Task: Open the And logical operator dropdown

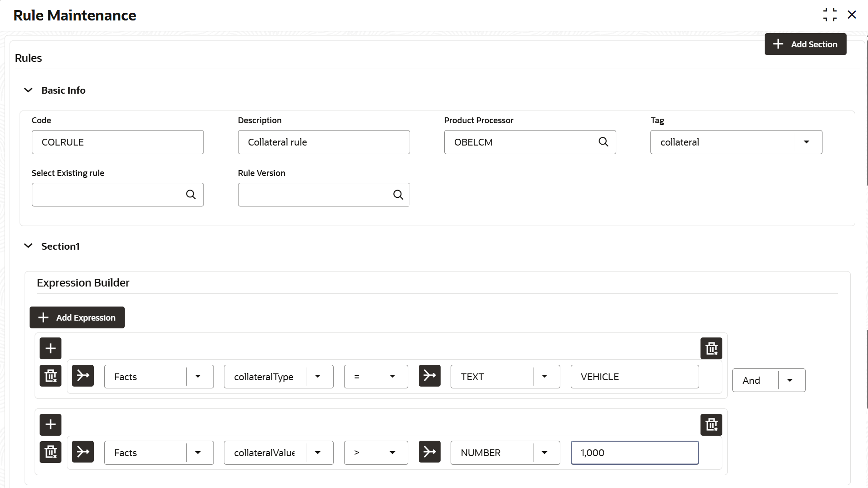Action: 790,380
